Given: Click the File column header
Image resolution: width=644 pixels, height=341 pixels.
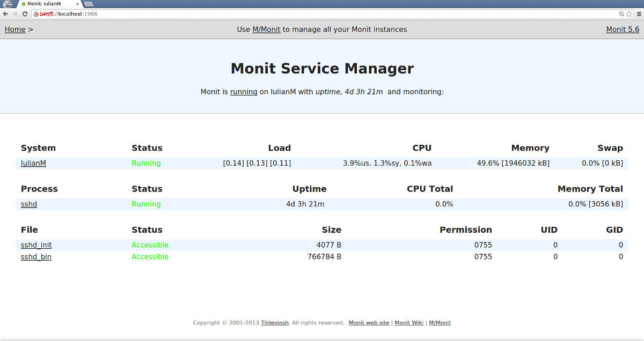Looking at the screenshot, I should (30, 229).
